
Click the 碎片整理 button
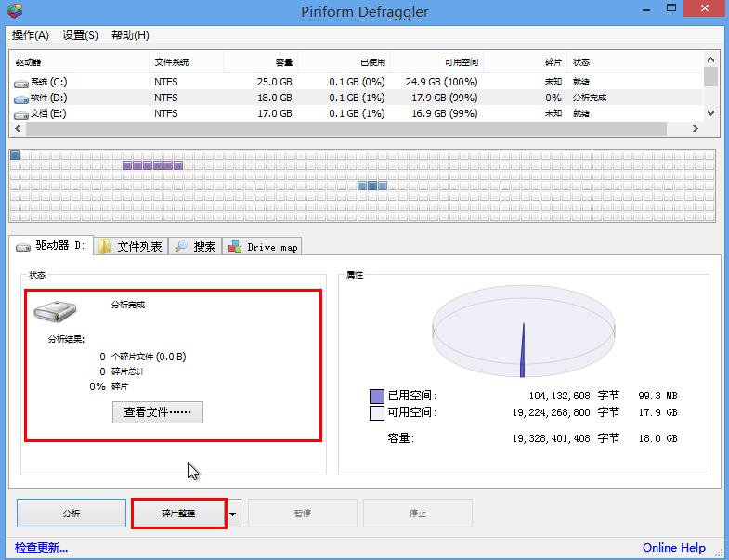tap(178, 513)
